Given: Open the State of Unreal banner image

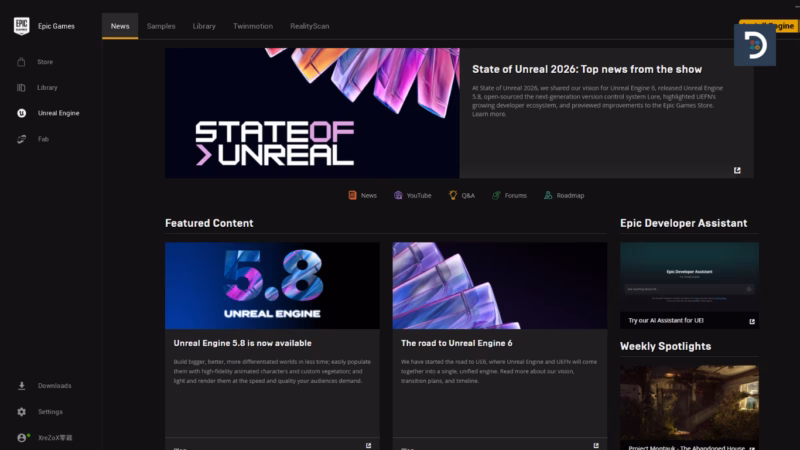Looking at the screenshot, I should coord(312,113).
